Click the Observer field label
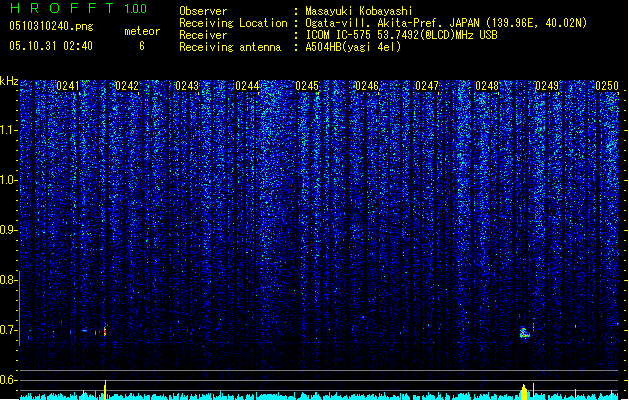Image resolution: width=629 pixels, height=400 pixels. pyautogui.click(x=203, y=11)
